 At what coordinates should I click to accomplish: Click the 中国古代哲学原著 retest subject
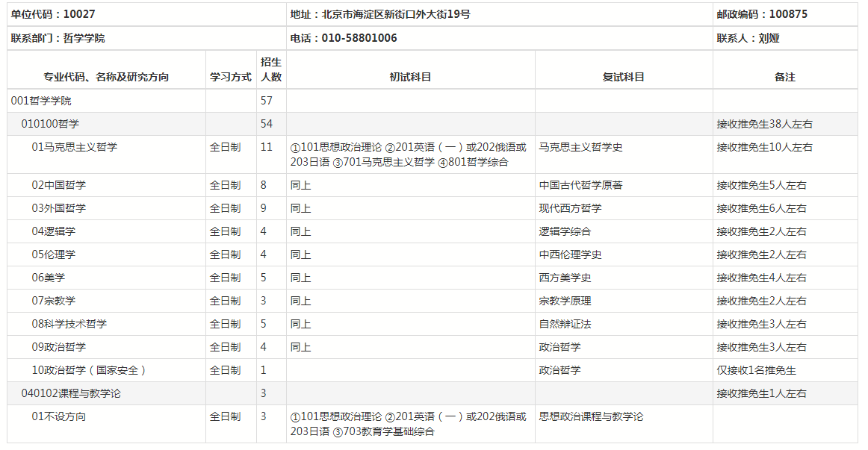[x=580, y=185]
